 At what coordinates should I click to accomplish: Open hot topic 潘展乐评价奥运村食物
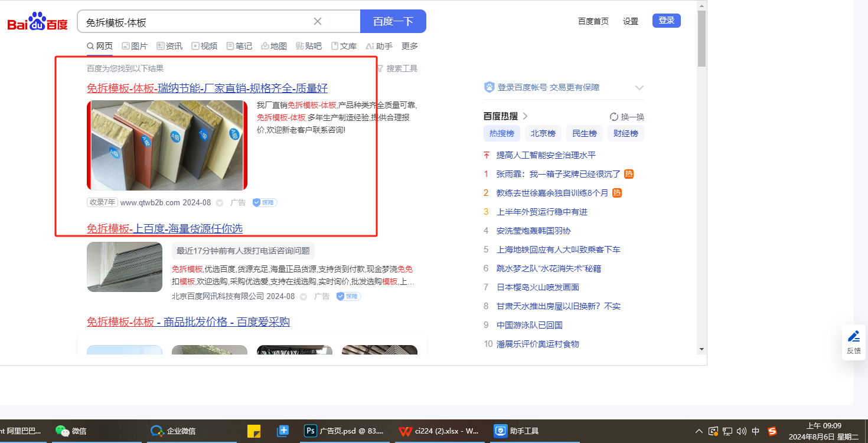pos(538,344)
